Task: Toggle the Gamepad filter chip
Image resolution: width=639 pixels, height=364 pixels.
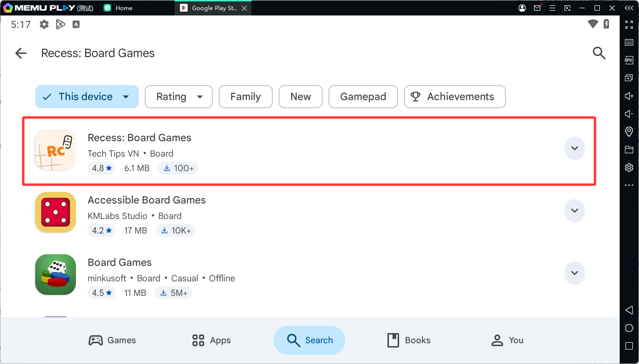Action: (363, 97)
